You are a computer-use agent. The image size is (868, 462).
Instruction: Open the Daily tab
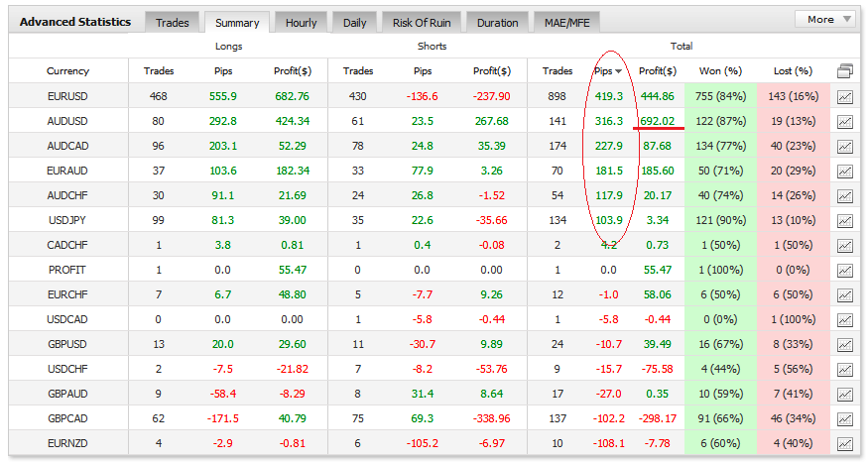pyautogui.click(x=355, y=23)
